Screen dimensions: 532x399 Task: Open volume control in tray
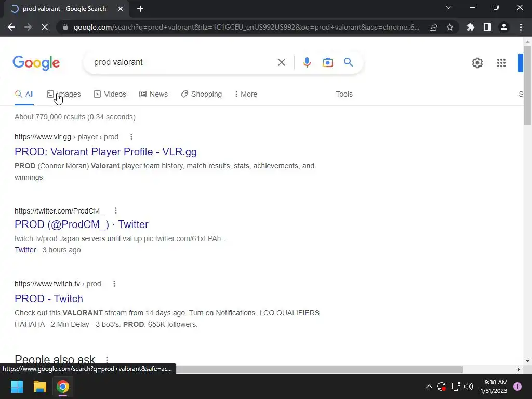[469, 387]
